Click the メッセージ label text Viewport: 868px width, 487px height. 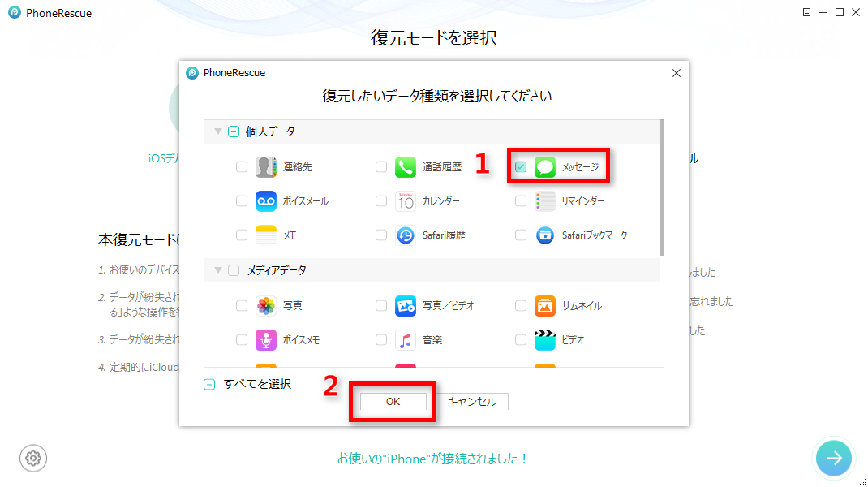pyautogui.click(x=581, y=166)
